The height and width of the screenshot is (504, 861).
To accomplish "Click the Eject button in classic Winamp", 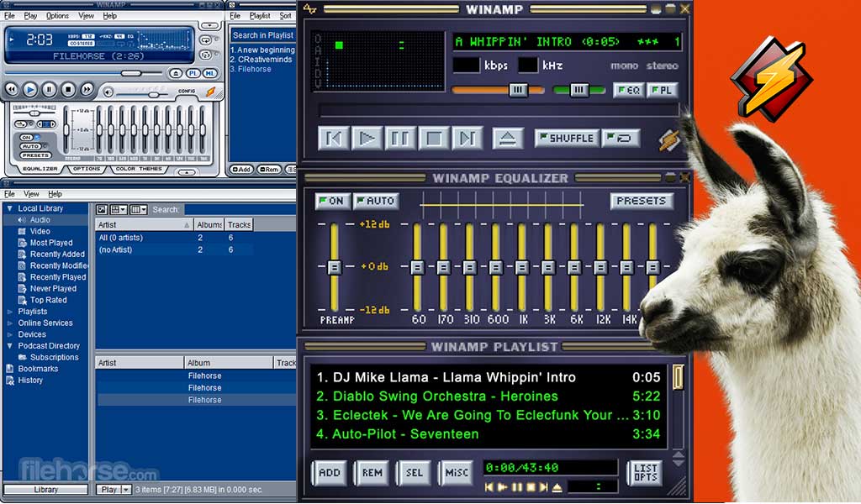I will (x=507, y=139).
